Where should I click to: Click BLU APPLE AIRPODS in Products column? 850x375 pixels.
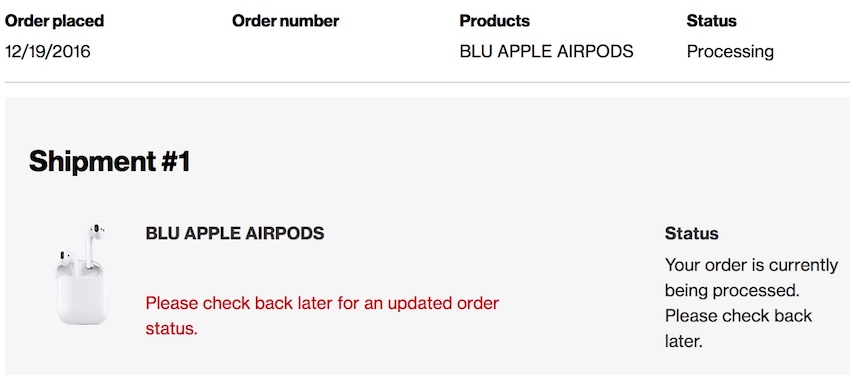tap(546, 51)
